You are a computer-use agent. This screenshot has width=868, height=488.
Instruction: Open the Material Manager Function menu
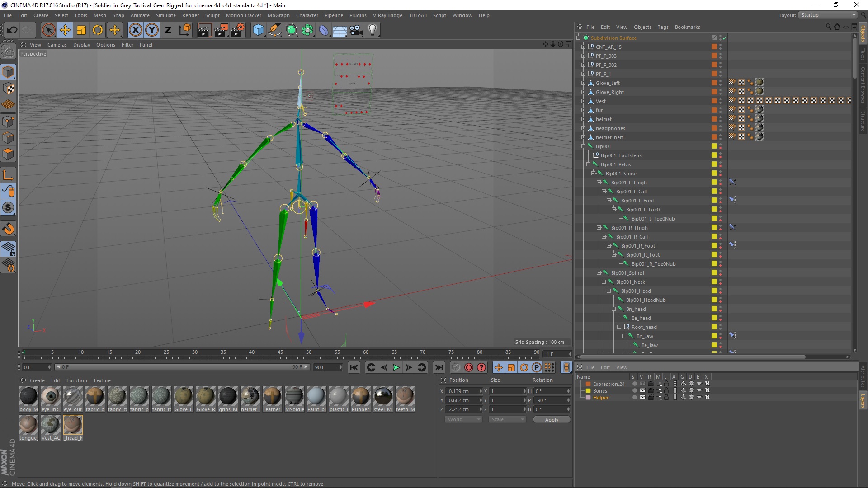point(77,380)
